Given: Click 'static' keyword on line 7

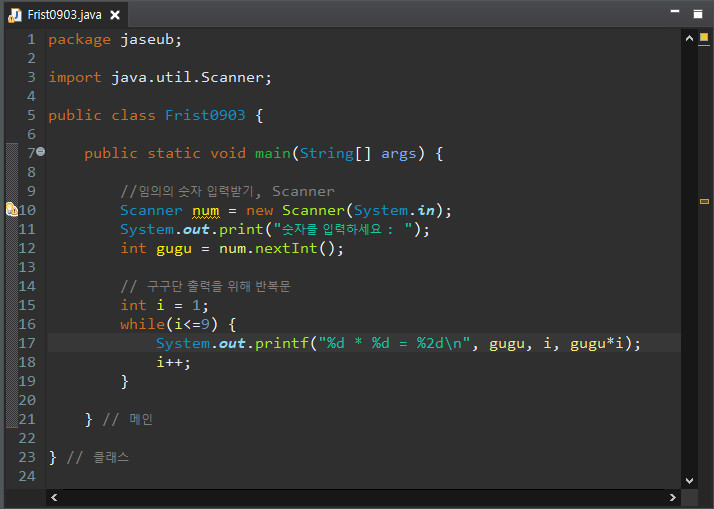Looking at the screenshot, I should tap(174, 154).
